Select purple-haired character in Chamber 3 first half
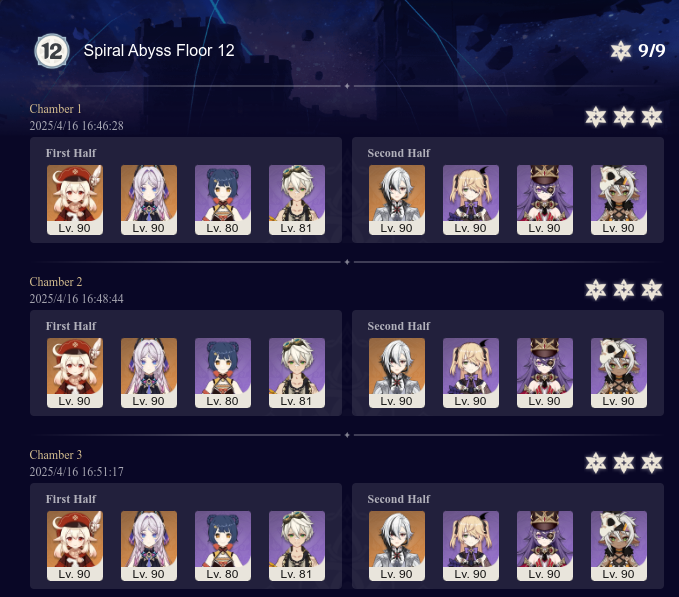Viewport: 679px width, 597px height. coord(149,546)
